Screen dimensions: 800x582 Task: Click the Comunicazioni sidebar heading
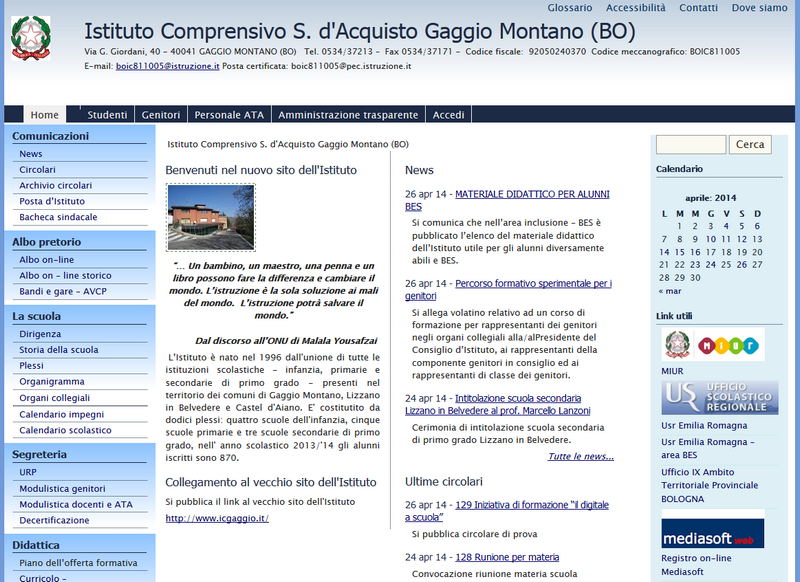[51, 136]
